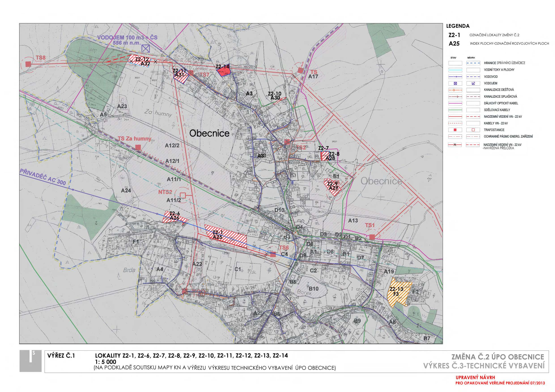Image resolution: width=555 pixels, height=392 pixels.
Task: Click the Brda place name
Action: pos(129,270)
